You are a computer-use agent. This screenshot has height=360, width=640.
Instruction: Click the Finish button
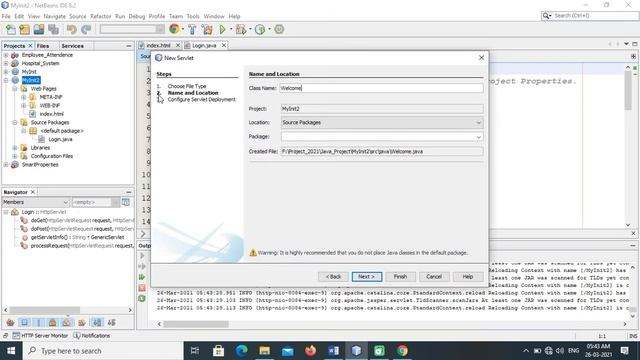[x=400, y=276]
